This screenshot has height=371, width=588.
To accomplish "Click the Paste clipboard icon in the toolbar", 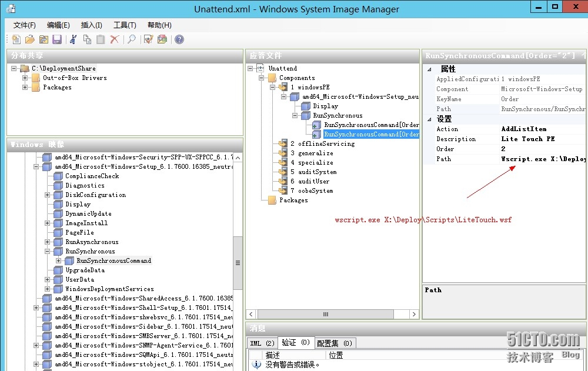I will 101,39.
